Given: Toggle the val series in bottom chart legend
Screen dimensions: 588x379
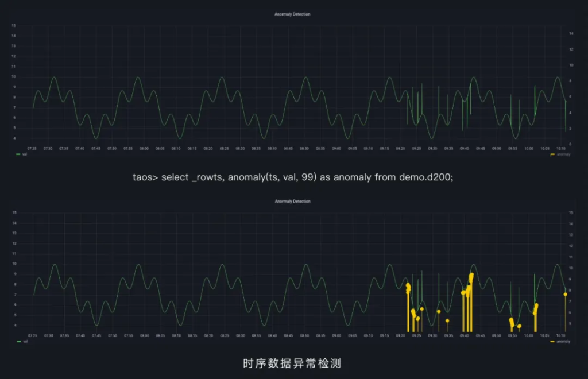Looking at the screenshot, I should [x=24, y=341].
